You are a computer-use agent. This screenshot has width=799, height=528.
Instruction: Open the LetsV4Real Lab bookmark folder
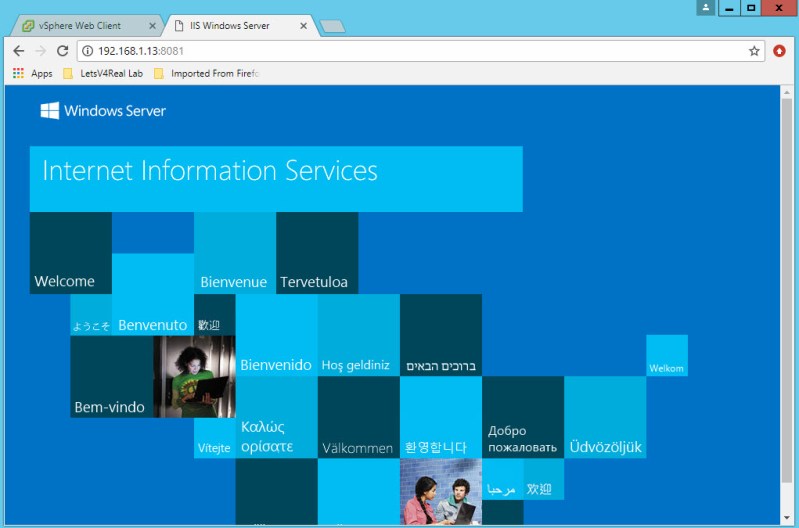point(102,73)
